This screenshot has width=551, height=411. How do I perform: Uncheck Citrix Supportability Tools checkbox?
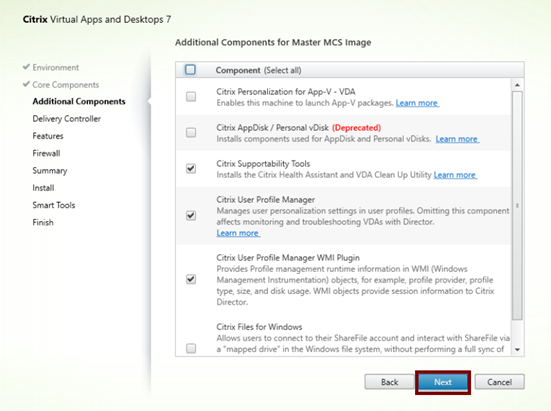point(191,169)
